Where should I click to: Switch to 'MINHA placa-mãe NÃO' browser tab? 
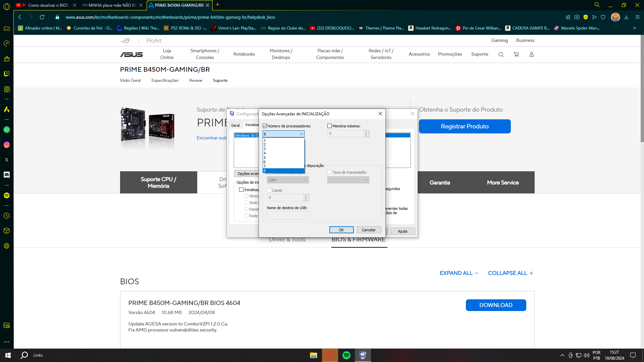click(112, 5)
